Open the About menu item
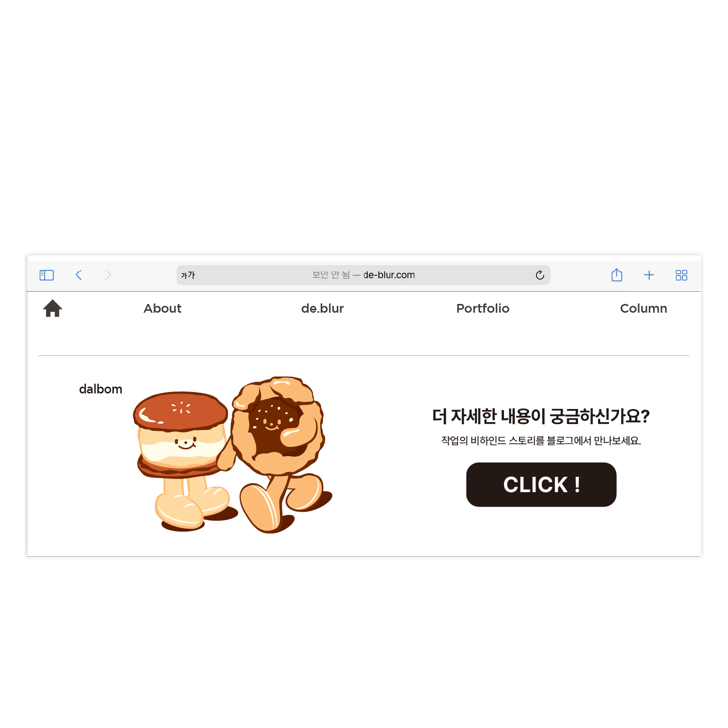 [x=162, y=308]
